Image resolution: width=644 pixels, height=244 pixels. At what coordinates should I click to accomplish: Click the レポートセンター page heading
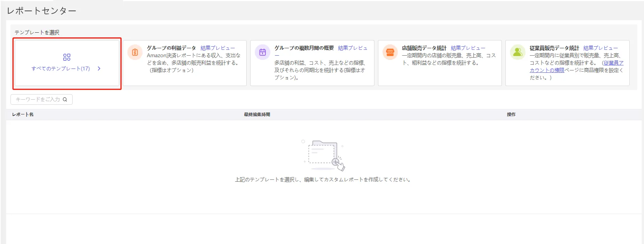point(42,11)
